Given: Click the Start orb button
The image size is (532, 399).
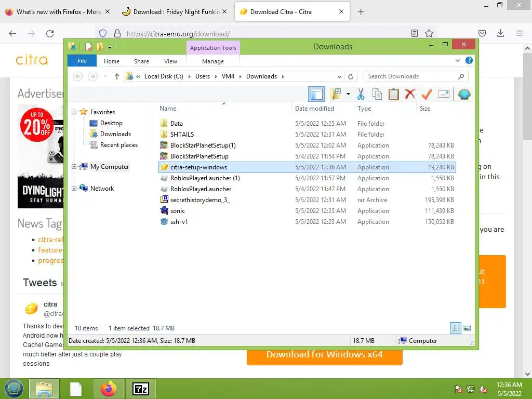Looking at the screenshot, I should 14,389.
